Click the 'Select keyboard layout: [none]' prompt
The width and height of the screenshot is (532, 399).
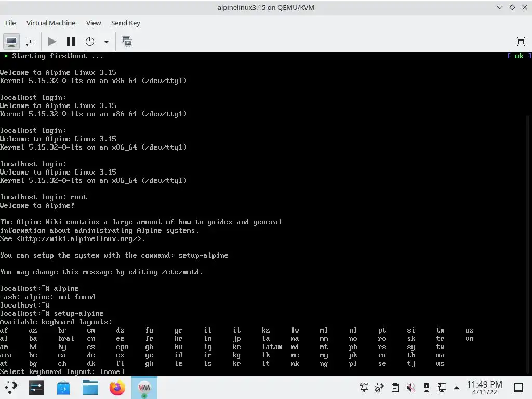(x=62, y=372)
